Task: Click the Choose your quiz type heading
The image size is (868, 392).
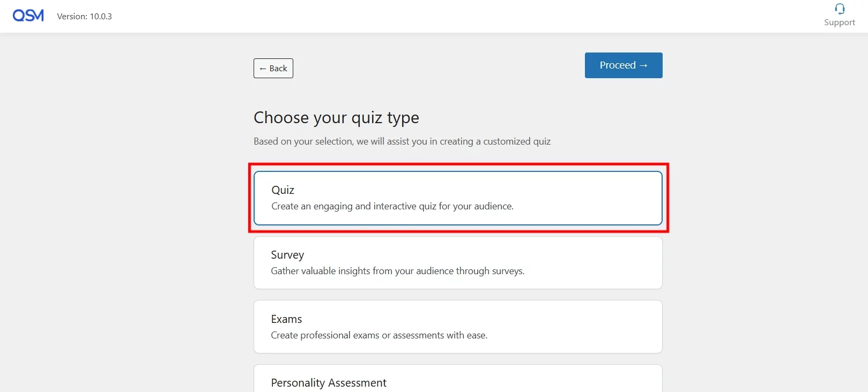Action: pos(336,117)
